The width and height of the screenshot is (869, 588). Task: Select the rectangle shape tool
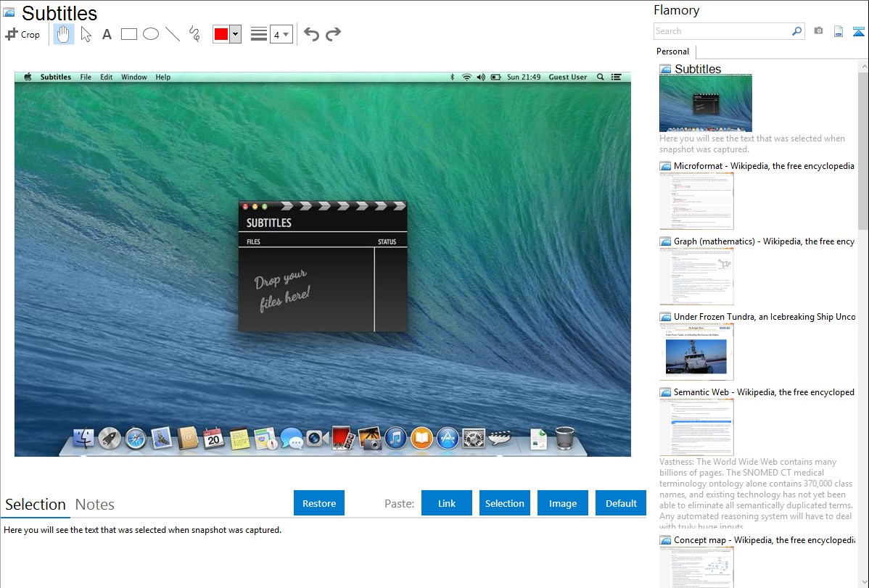click(x=129, y=34)
